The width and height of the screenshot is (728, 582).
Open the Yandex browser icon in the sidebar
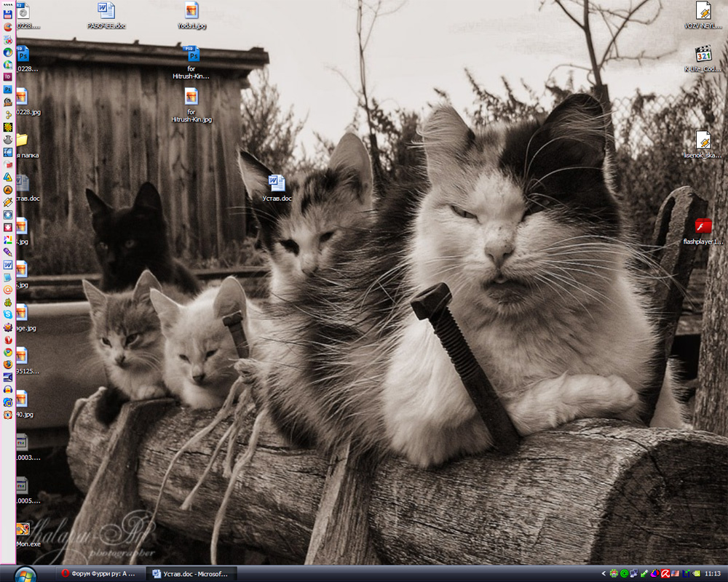coord(8,339)
